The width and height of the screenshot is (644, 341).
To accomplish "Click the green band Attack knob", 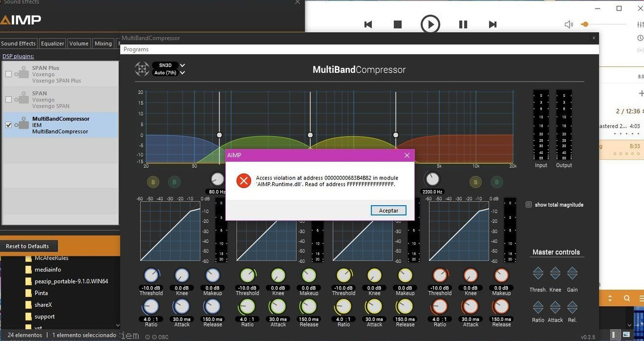I will 278,306.
